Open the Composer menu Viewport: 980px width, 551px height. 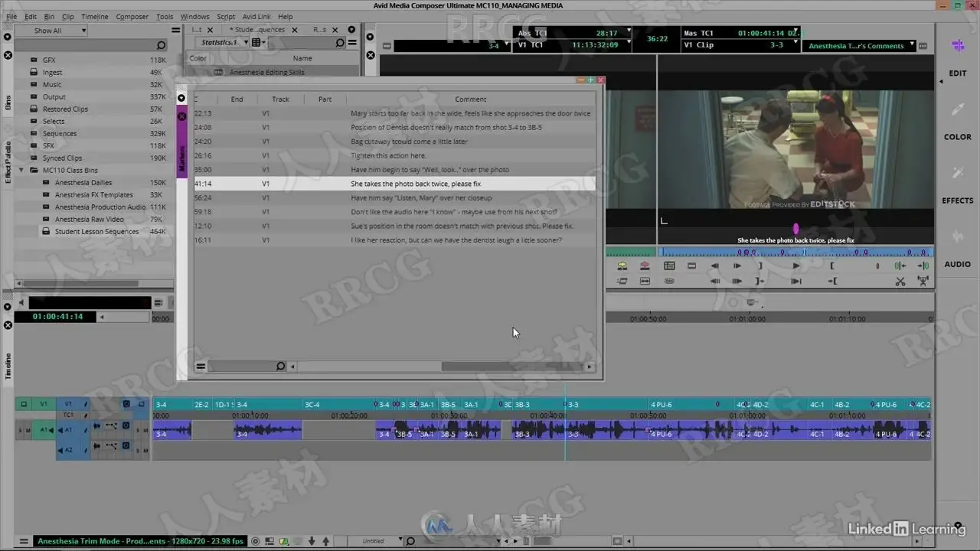[132, 16]
